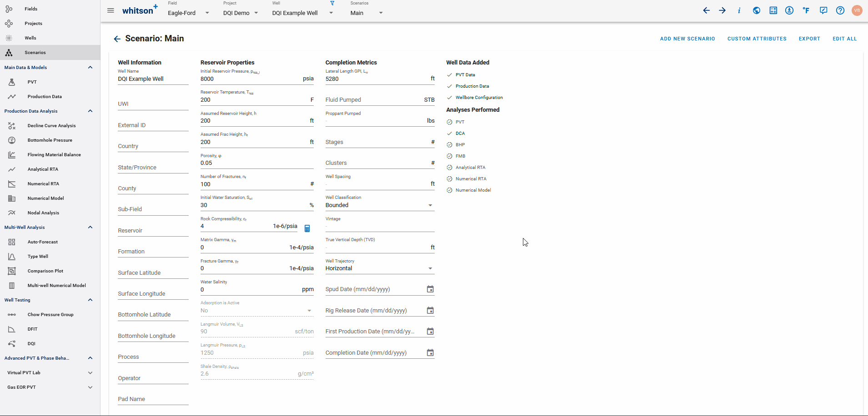Open Spud Date calendar picker
The width and height of the screenshot is (868, 416).
[x=430, y=289]
